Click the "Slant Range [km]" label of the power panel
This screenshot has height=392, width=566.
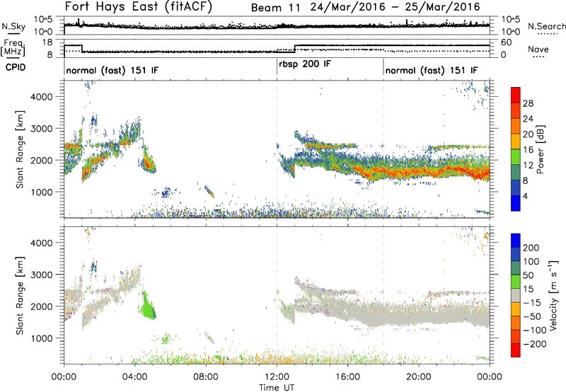[x=20, y=149]
